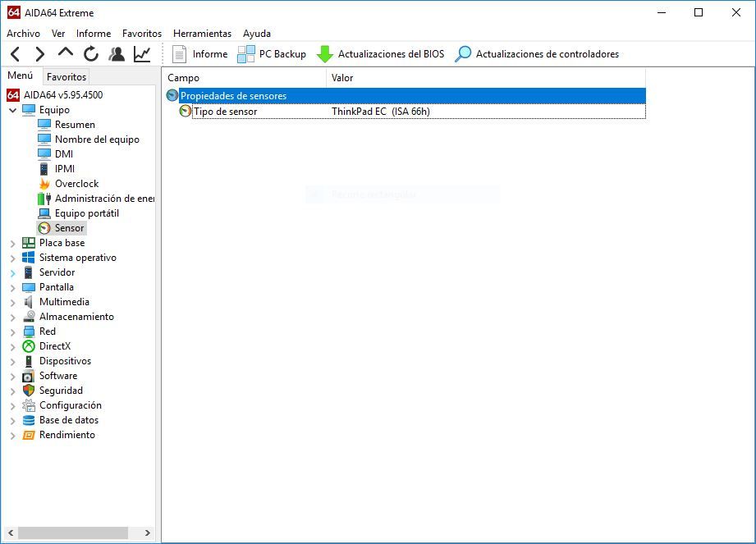Open the DMI entry
756x544 pixels.
(64, 153)
